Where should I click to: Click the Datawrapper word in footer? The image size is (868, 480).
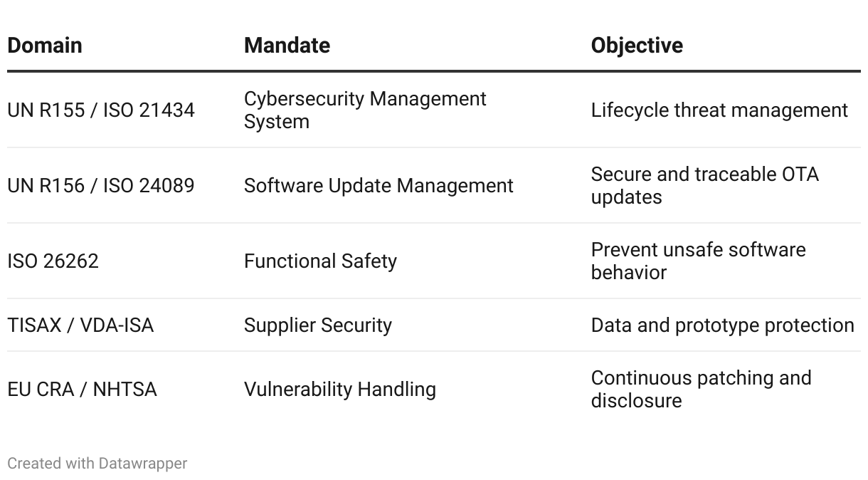click(143, 464)
